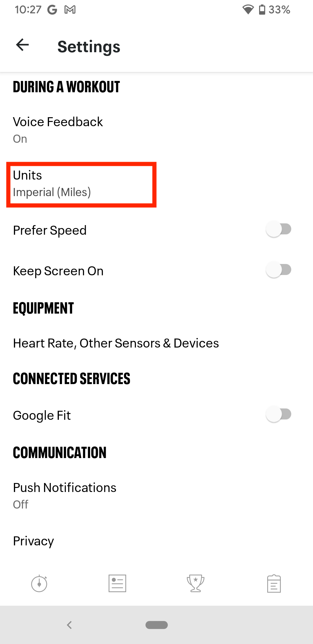The width and height of the screenshot is (313, 644).
Task: Turn on Keep Screen On toggle
Action: click(x=278, y=270)
